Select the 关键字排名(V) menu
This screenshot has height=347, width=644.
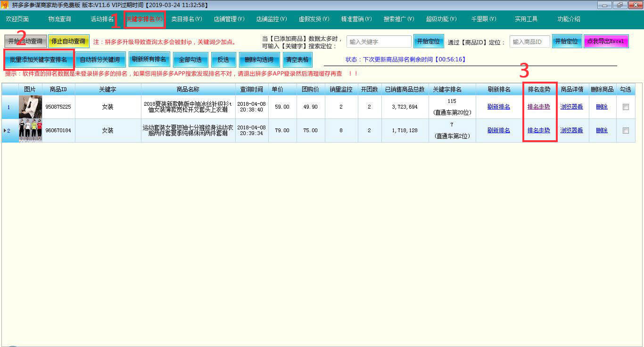[144, 19]
